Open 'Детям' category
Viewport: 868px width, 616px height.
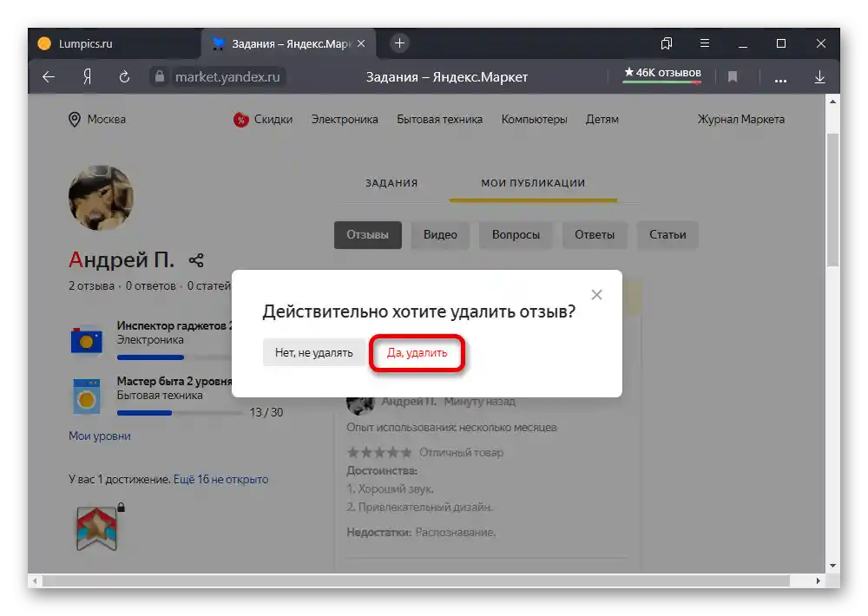(x=602, y=120)
